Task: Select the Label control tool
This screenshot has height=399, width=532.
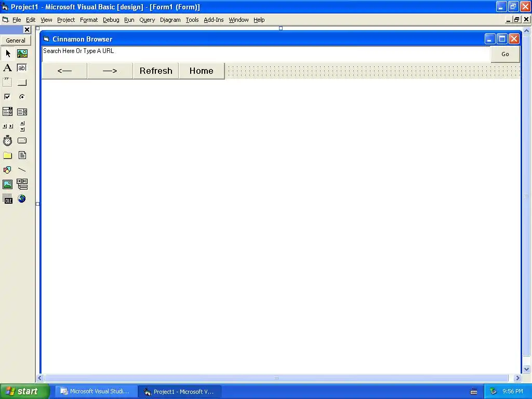Action: (7, 68)
